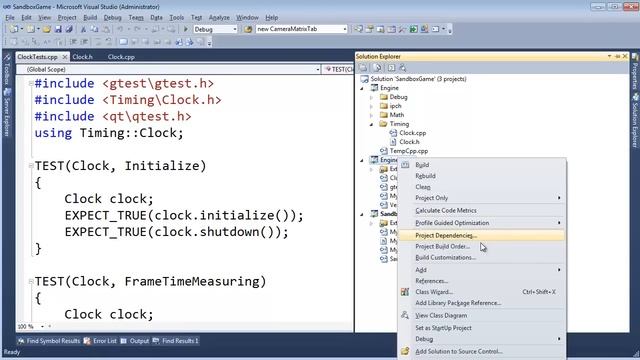Click the Properties icon in Solution Explorer toolbar
The image size is (640, 360).
363,68
